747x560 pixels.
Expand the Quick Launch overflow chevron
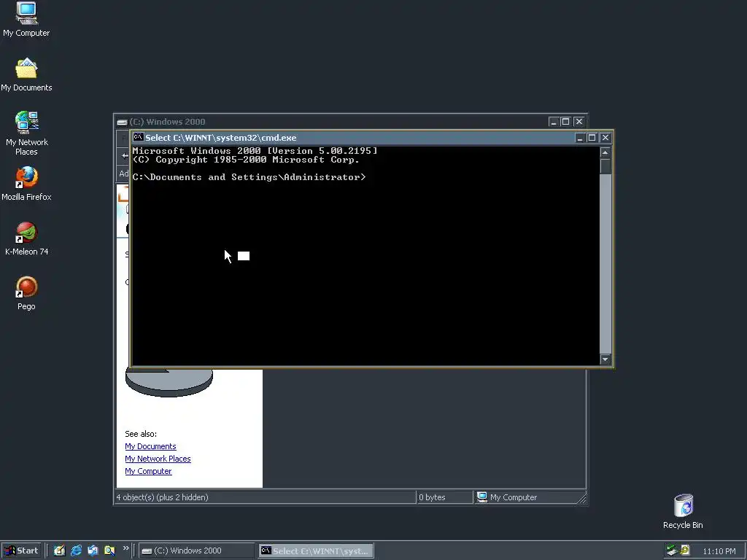click(125, 548)
